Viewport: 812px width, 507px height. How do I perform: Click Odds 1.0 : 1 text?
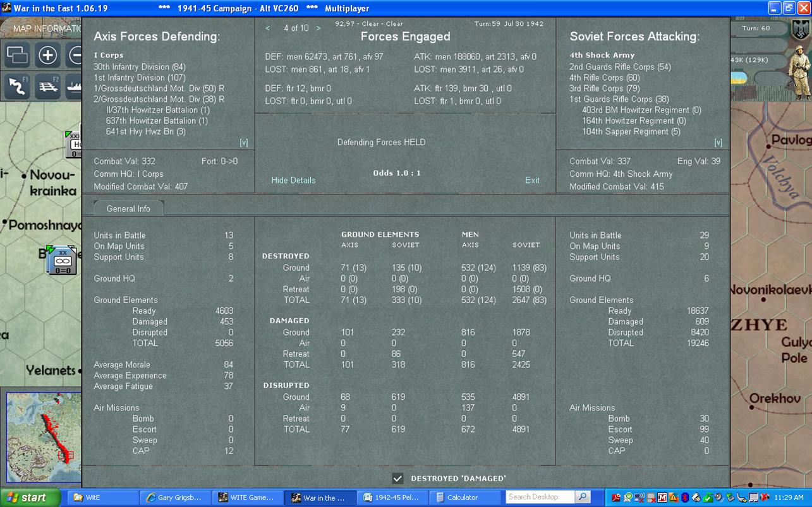click(397, 173)
